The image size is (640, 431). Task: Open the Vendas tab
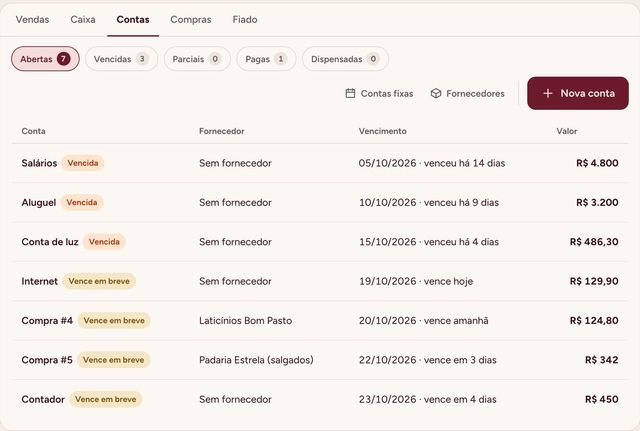(x=32, y=19)
